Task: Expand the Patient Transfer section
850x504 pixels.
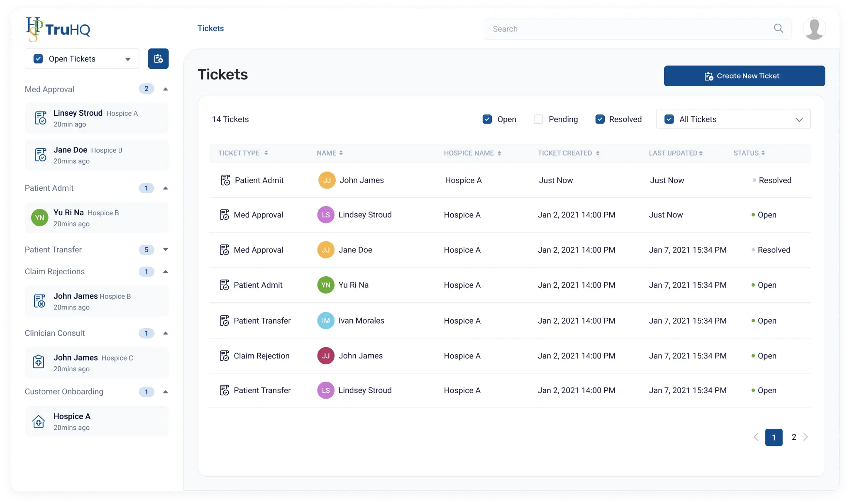Action: pyautogui.click(x=165, y=249)
